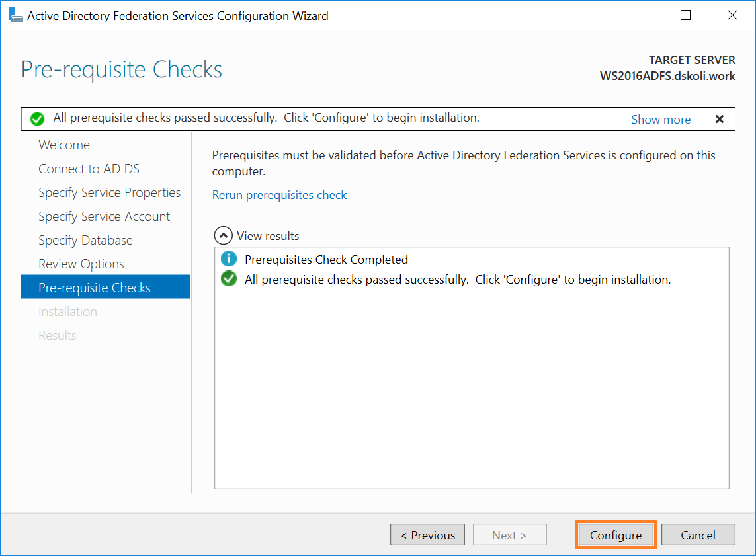The width and height of the screenshot is (756, 556).
Task: Select the Welcome step
Action: (64, 145)
